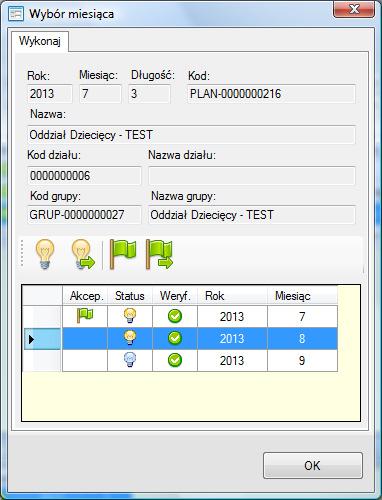Click the row header of month 7 row
Image resolution: width=382 pixels, height=500 pixels.
(x=42, y=316)
